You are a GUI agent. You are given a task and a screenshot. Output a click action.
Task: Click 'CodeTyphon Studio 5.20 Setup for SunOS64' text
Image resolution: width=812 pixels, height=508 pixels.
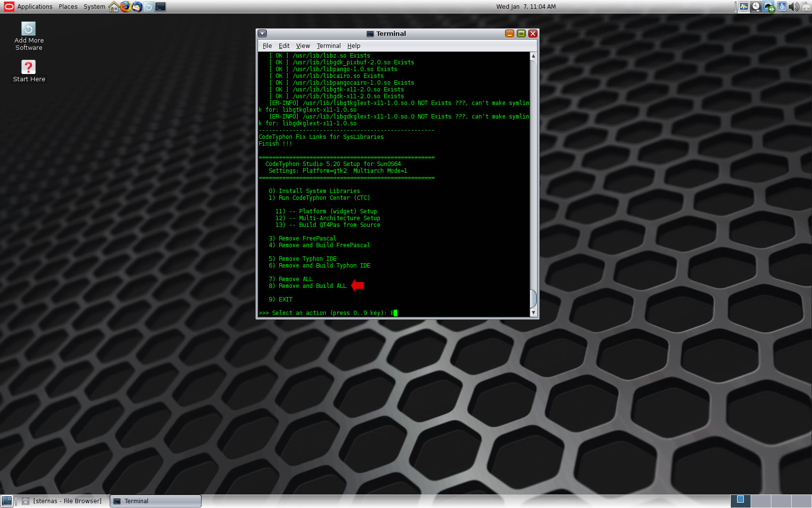click(333, 164)
